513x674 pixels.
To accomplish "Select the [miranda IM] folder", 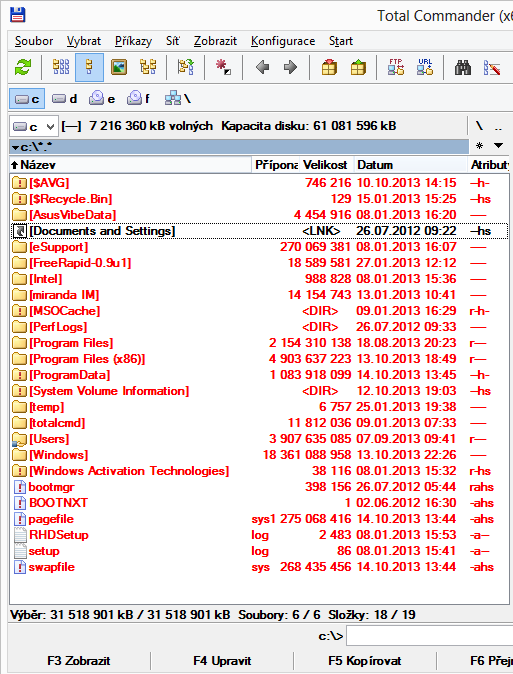I will (259, 295).
